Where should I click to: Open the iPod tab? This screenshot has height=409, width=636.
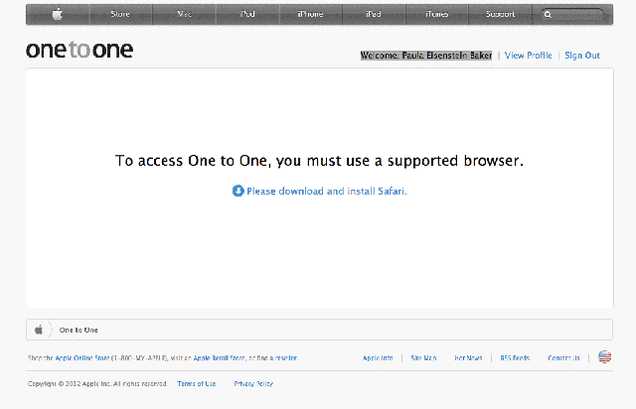click(247, 14)
